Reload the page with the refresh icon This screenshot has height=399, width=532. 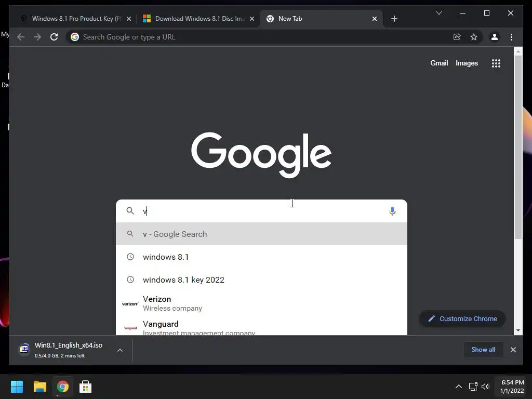[x=54, y=37]
